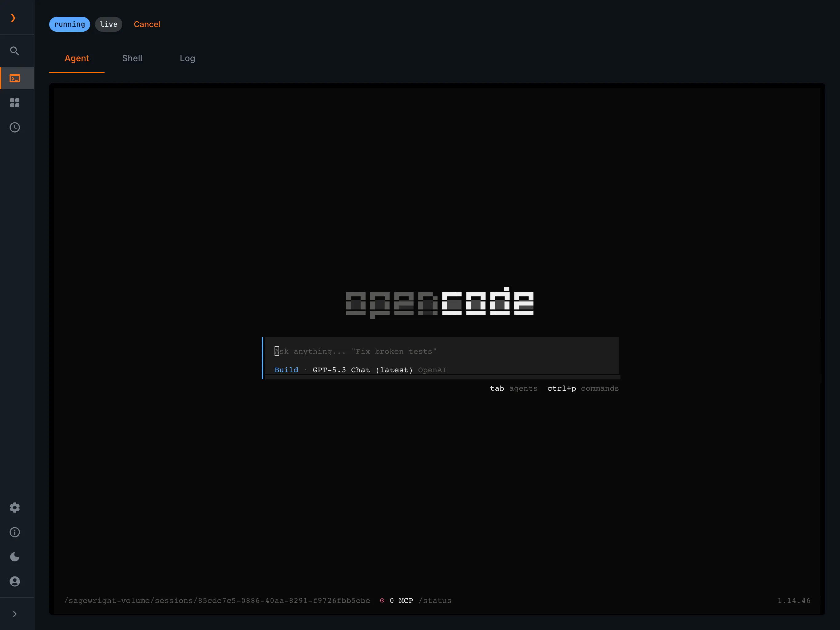This screenshot has height=630, width=840.
Task: Click the ctrl+p commands hint
Action: pyautogui.click(x=583, y=388)
